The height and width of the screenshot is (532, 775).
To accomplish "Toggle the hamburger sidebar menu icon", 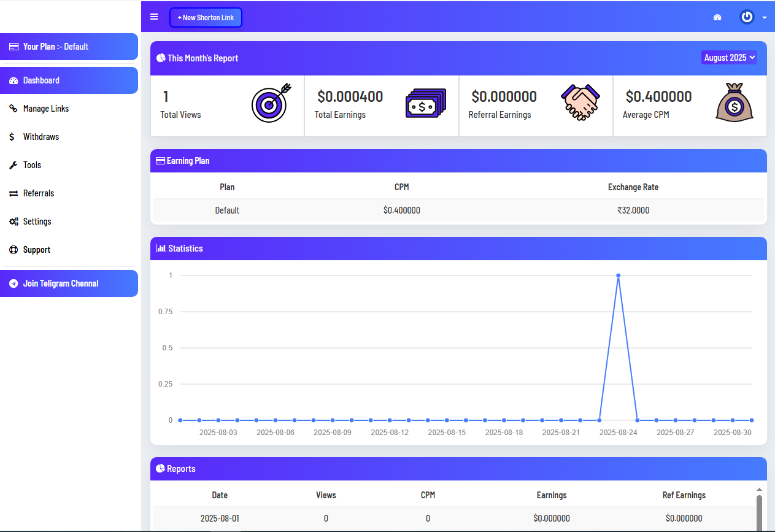I will pos(154,17).
